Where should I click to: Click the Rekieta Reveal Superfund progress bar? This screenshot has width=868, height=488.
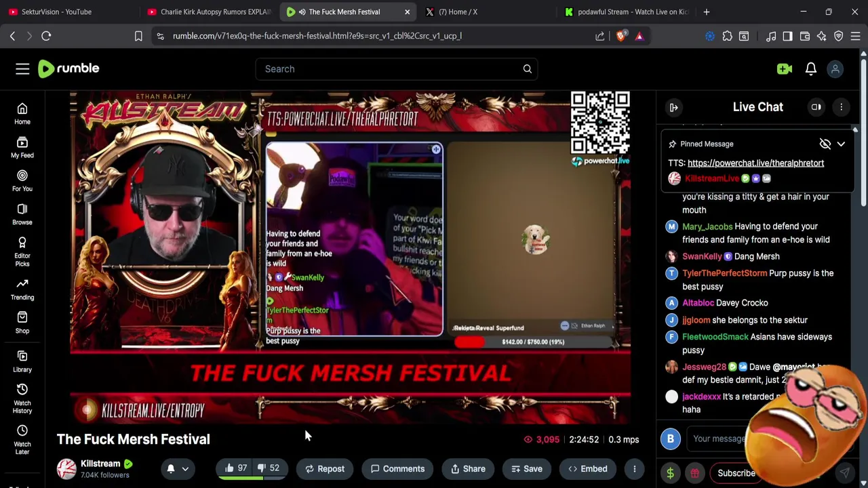533,342
